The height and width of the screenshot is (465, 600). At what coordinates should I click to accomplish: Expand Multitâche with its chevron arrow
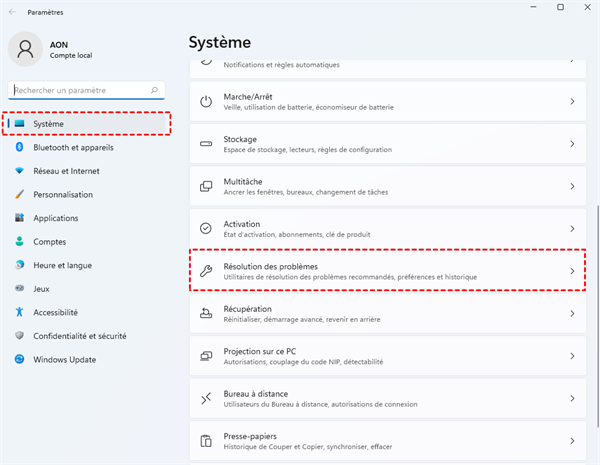click(572, 186)
